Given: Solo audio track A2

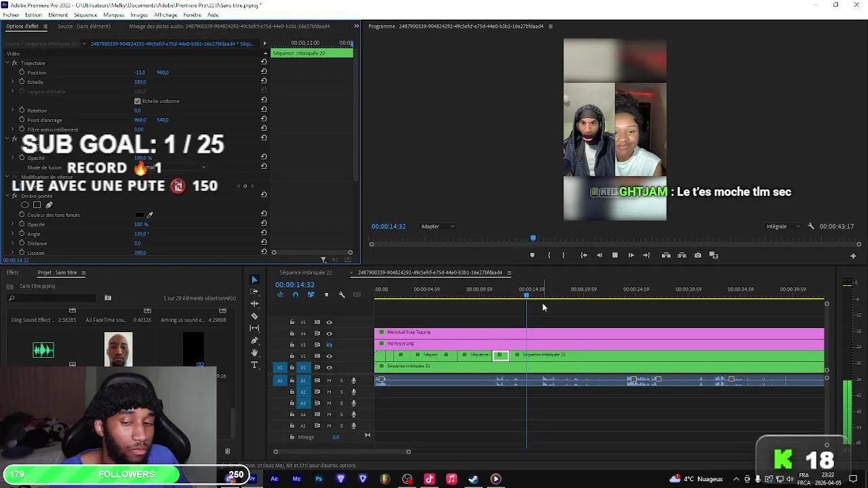Looking at the screenshot, I should click(x=341, y=392).
